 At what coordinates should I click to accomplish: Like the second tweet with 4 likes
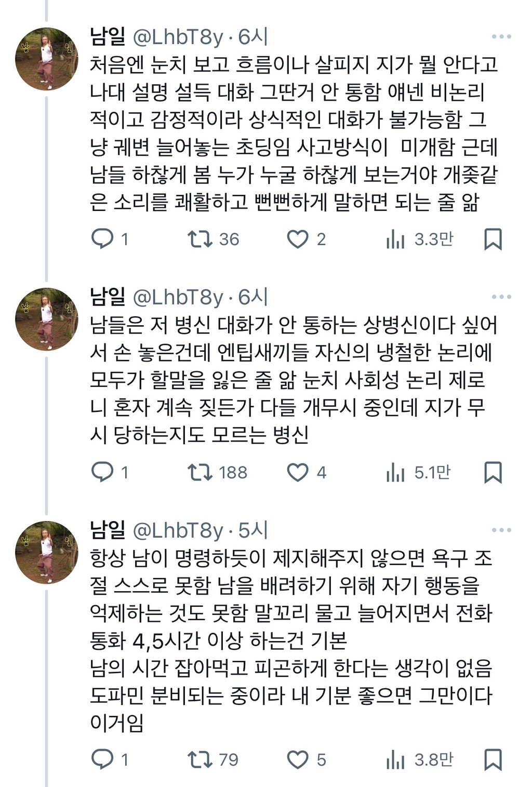coord(298,472)
